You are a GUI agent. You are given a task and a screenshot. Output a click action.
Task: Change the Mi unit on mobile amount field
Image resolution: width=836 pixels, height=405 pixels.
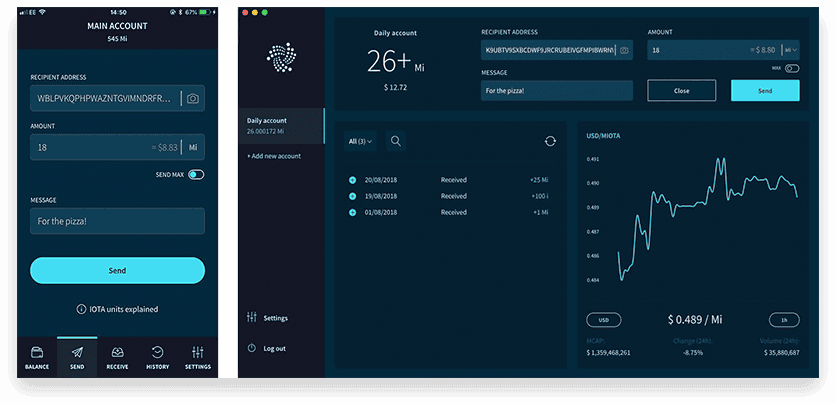pos(193,148)
